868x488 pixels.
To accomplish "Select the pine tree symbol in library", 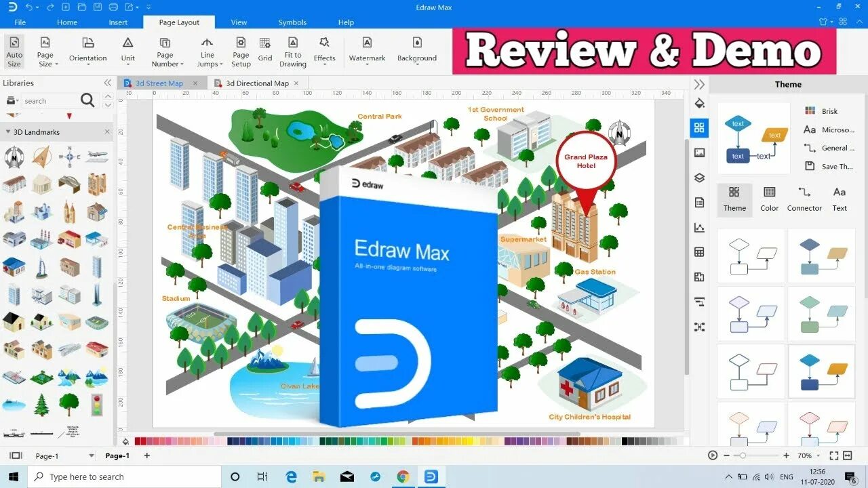I will (x=41, y=405).
